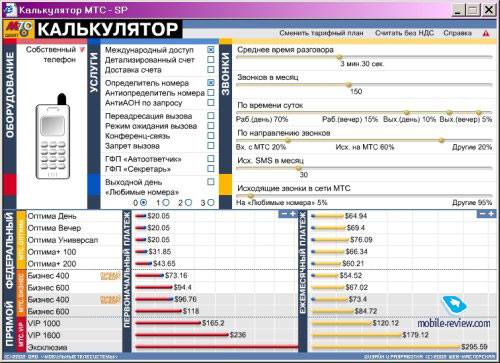Screen dimensions: 500x363
Task: Enable Переадресация вызова checkbox
Action: click(x=211, y=116)
